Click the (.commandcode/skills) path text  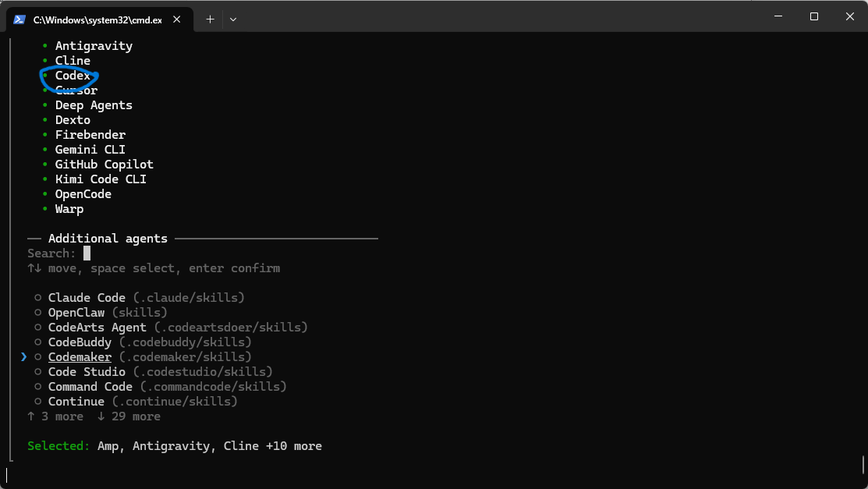(x=213, y=387)
